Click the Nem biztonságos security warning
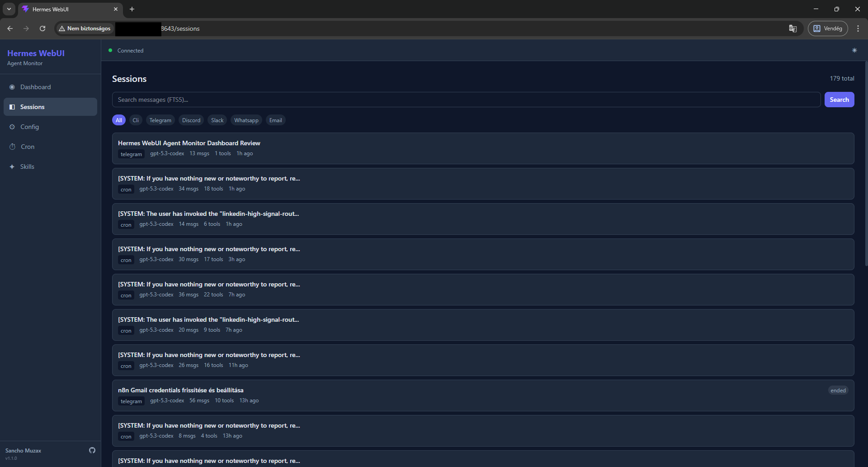This screenshot has height=467, width=868. point(85,29)
